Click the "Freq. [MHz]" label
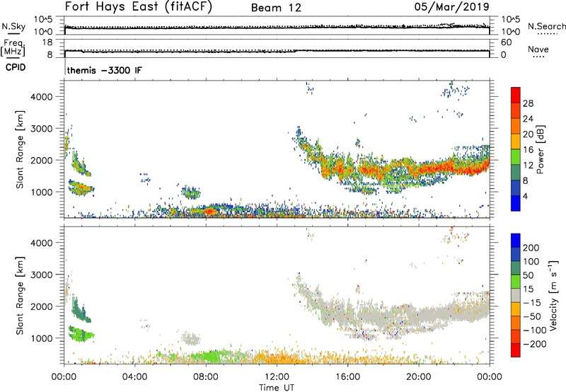 pyautogui.click(x=13, y=47)
